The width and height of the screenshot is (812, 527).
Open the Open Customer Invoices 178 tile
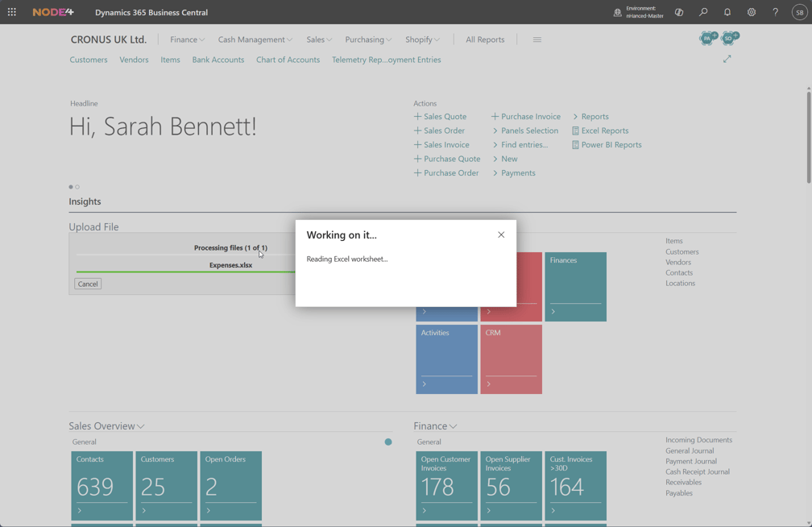click(x=446, y=486)
